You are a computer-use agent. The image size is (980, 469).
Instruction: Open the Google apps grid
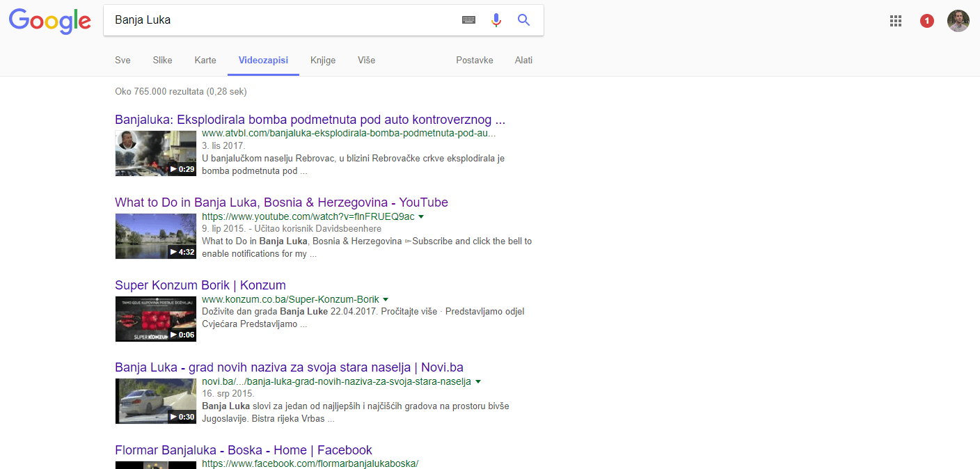point(896,21)
